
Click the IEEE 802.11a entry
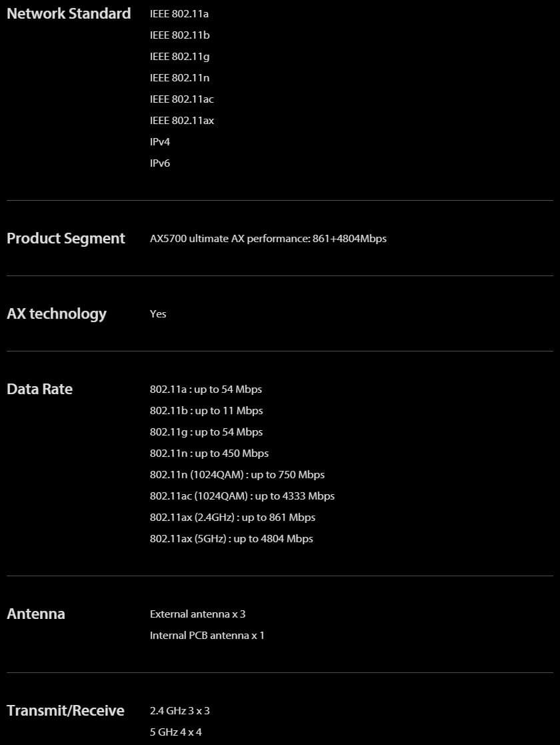179,14
